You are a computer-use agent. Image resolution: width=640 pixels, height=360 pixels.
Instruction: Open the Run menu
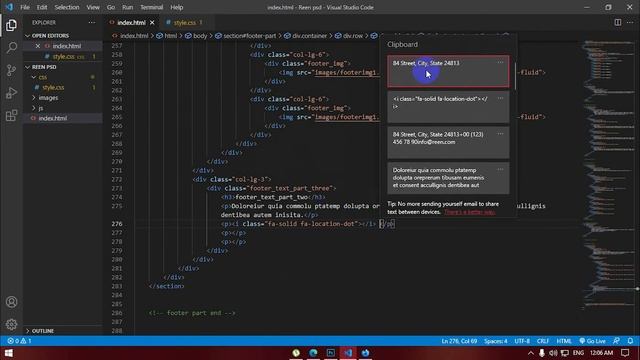(x=128, y=7)
